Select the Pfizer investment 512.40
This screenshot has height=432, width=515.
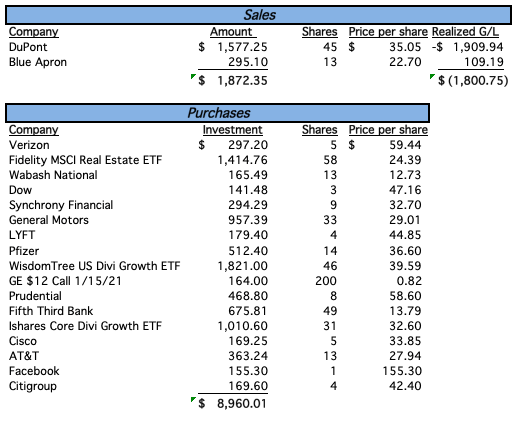tap(248, 251)
